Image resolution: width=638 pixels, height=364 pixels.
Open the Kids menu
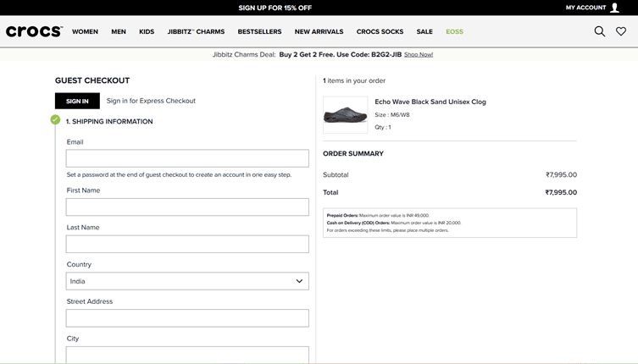pyautogui.click(x=147, y=31)
